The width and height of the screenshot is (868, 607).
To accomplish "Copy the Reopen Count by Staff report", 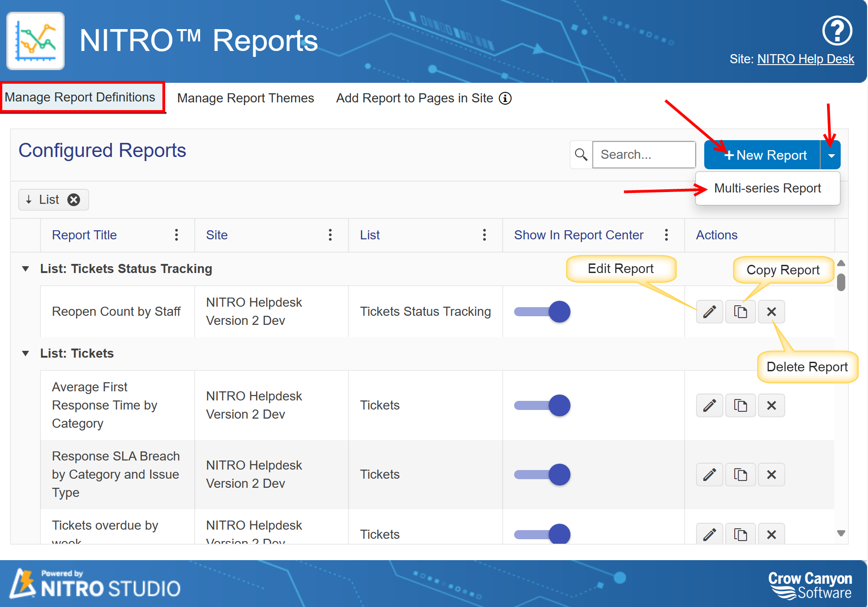I will [740, 312].
